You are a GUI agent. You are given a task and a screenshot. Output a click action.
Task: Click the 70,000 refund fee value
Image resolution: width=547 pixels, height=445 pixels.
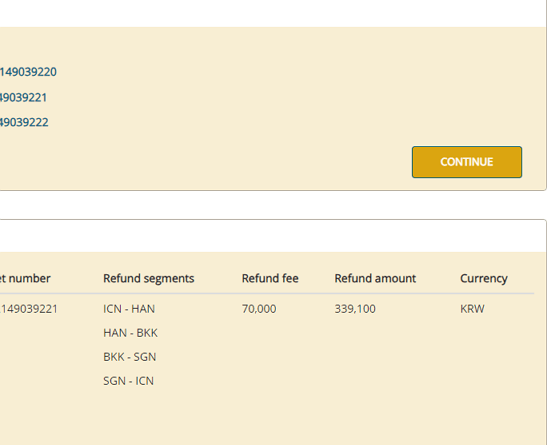(x=259, y=309)
